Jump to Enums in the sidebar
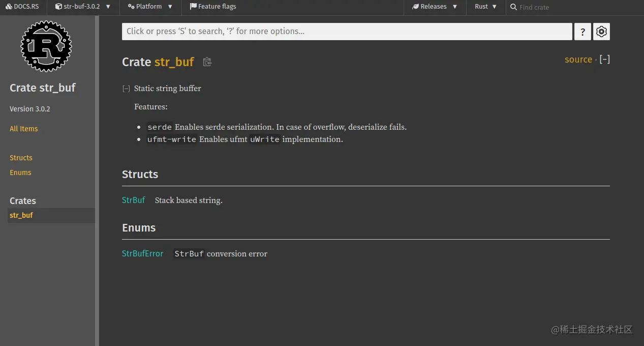 20,172
